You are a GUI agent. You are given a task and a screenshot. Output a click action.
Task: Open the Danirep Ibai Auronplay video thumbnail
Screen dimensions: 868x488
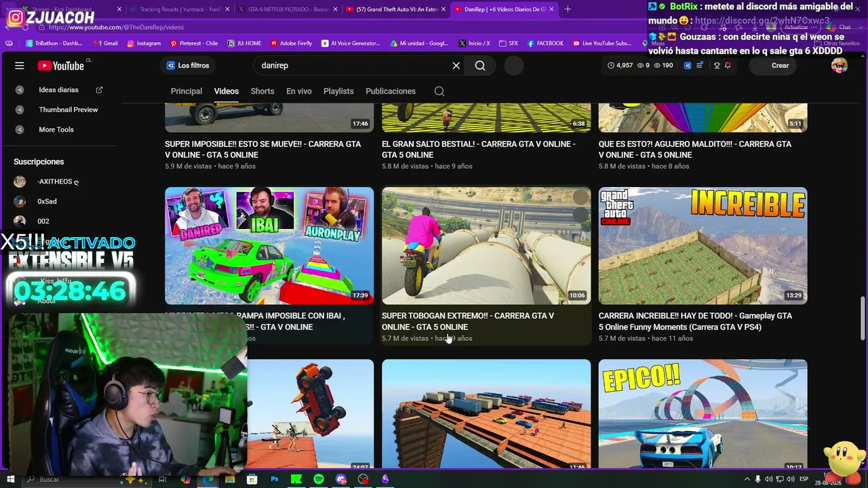[x=269, y=245]
